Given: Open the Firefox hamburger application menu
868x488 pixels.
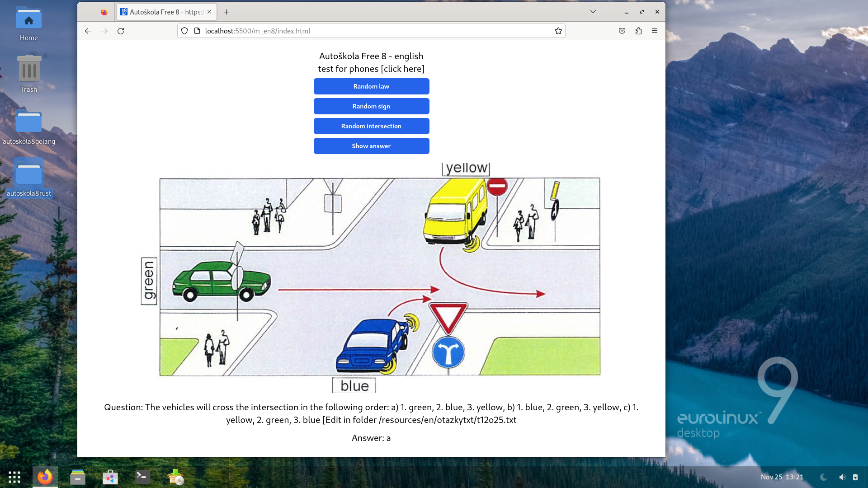Looking at the screenshot, I should click(654, 31).
